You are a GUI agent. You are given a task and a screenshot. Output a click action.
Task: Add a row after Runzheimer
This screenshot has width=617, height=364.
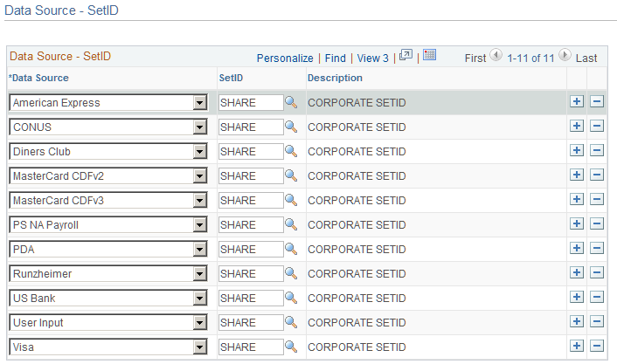[577, 272]
